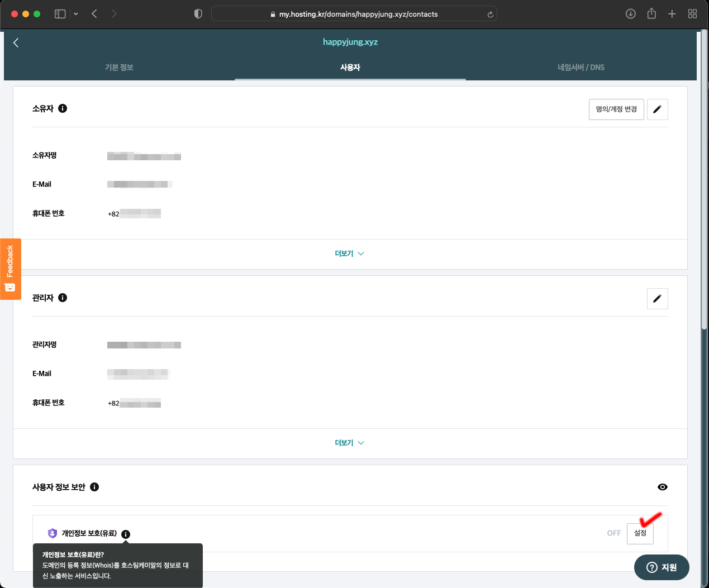Viewport: 709px width, 588px height.
Task: Click the info icon next to 관리자
Action: (x=63, y=298)
